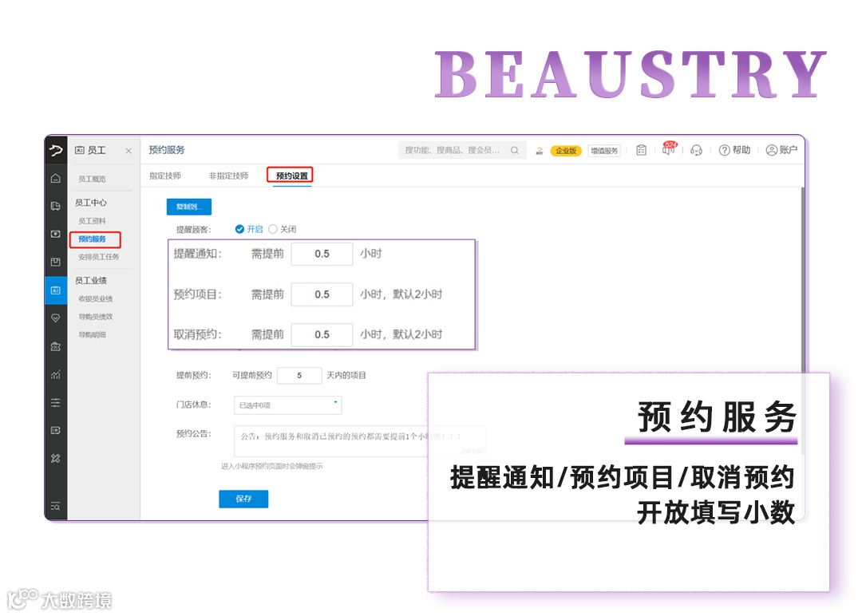Image resolution: width=862 pixels, height=616 pixels.
Task: Click the 预约公告 announcement text area
Action: point(359,440)
